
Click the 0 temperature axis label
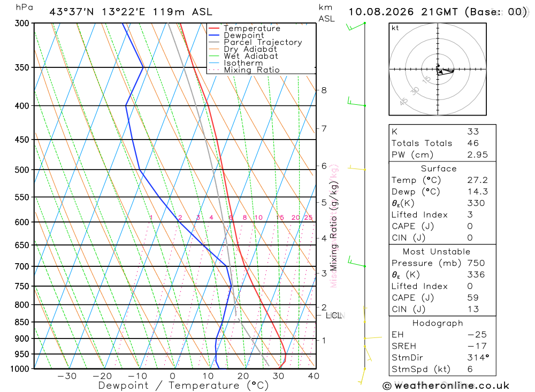click(173, 376)
